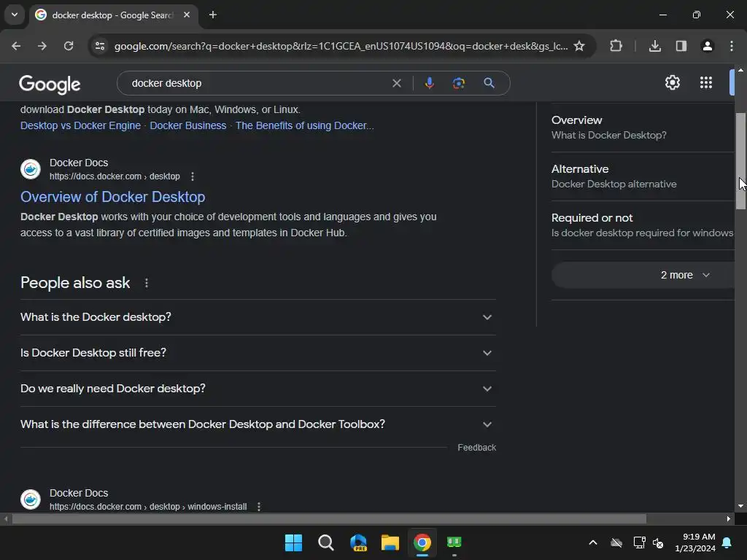Click the scroll-right arrow of horizontal scrollbar
This screenshot has width=747, height=560.
729,518
